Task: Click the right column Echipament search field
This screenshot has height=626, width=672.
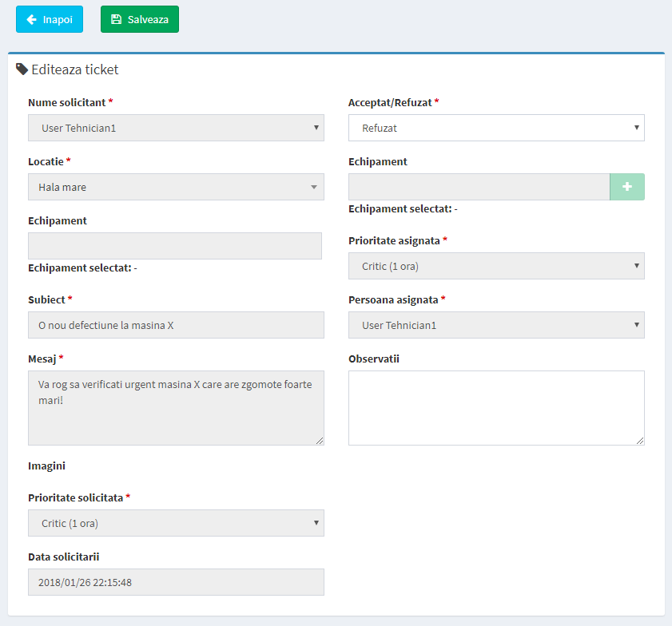Action: point(479,187)
